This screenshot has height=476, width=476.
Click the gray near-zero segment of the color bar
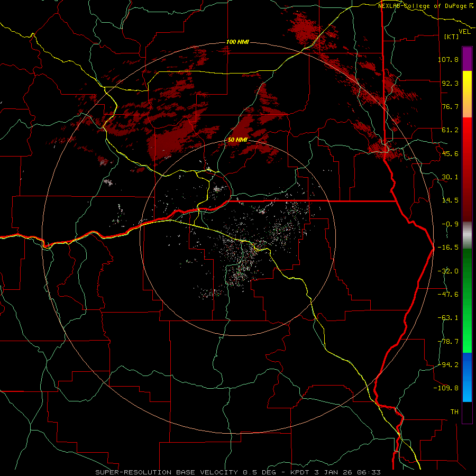point(467,235)
